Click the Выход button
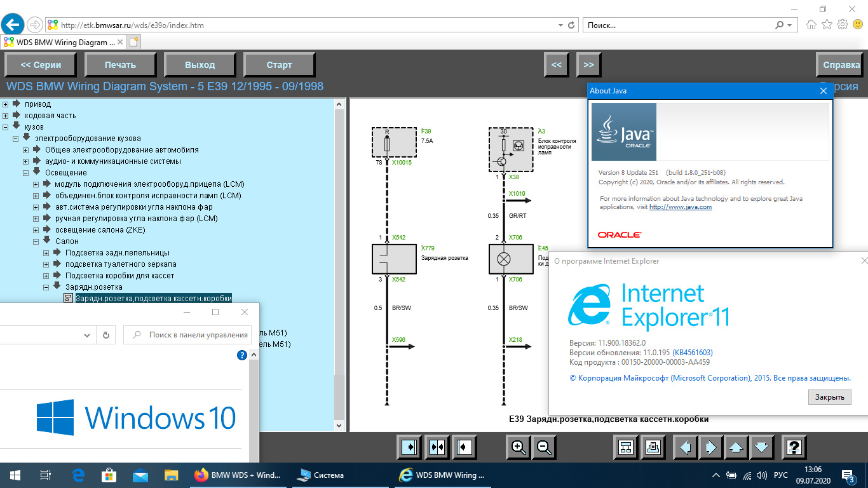 pyautogui.click(x=200, y=65)
